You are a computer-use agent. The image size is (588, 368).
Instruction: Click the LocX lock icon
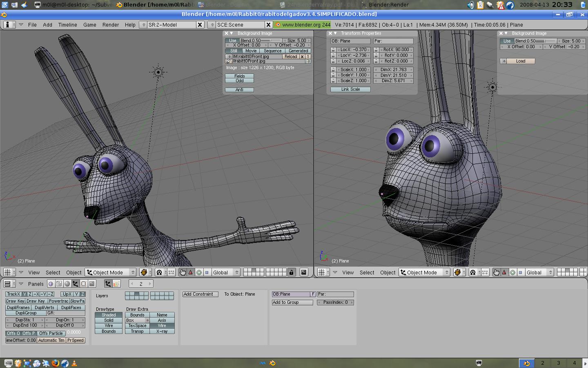(333, 50)
